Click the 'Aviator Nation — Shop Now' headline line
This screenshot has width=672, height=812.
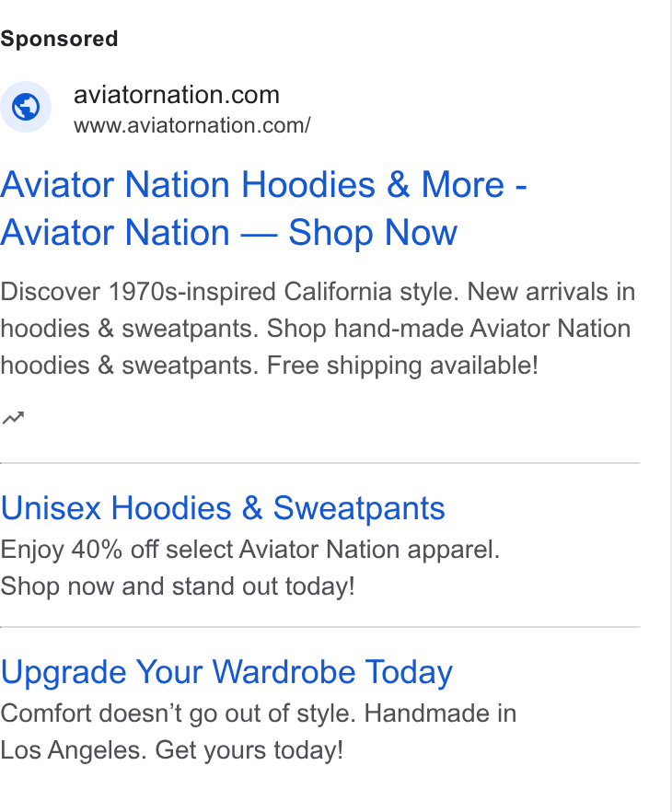[x=229, y=233]
